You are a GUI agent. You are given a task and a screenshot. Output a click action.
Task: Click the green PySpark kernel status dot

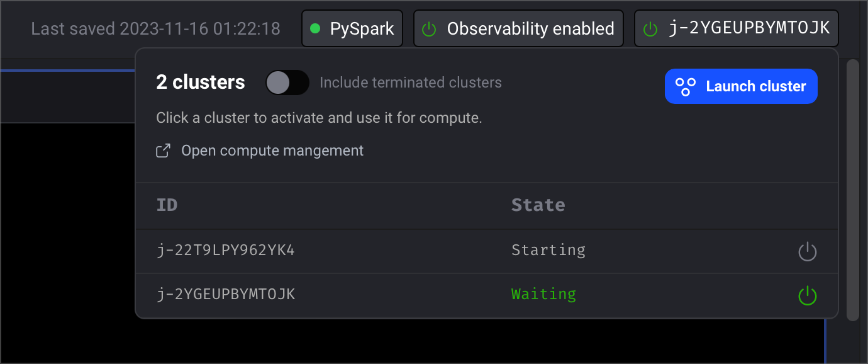click(315, 28)
